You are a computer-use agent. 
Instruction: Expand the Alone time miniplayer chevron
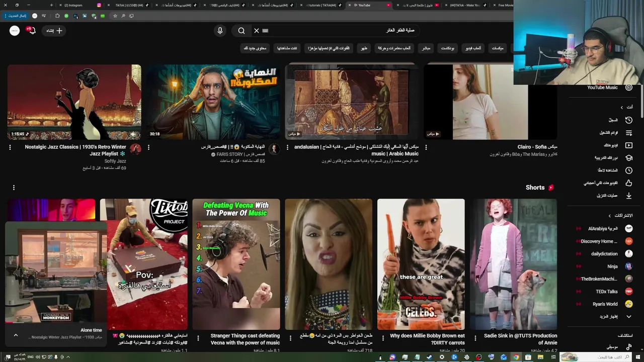pyautogui.click(x=16, y=335)
